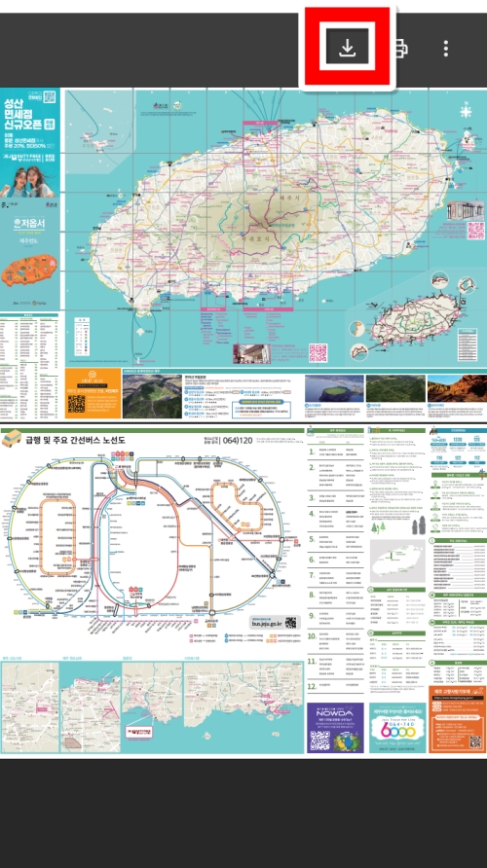Click the compass rose on the map
Image resolution: width=487 pixels, height=868 pixels.
point(467,111)
